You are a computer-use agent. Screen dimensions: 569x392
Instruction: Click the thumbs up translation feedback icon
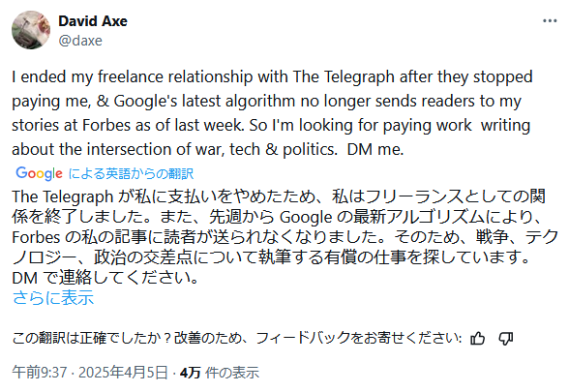click(477, 339)
